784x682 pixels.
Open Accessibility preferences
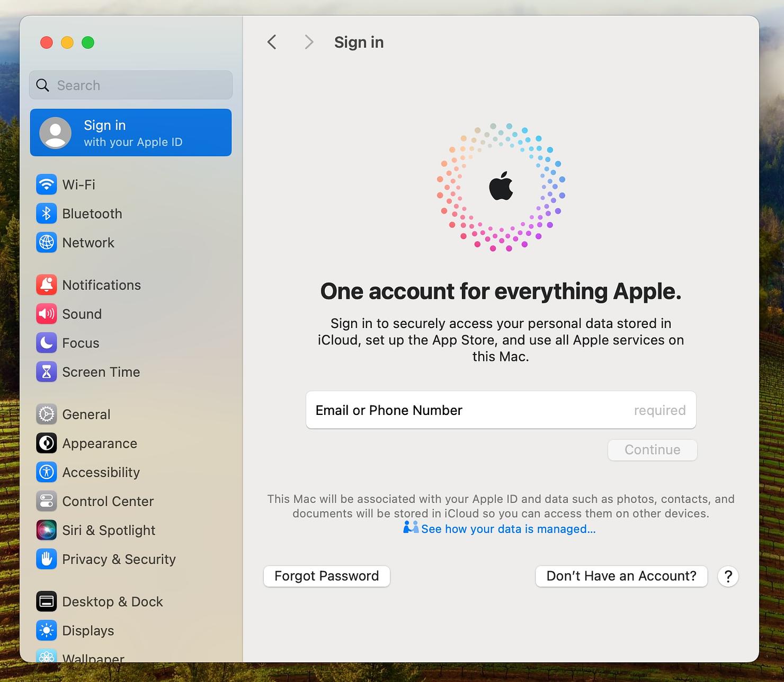101,472
